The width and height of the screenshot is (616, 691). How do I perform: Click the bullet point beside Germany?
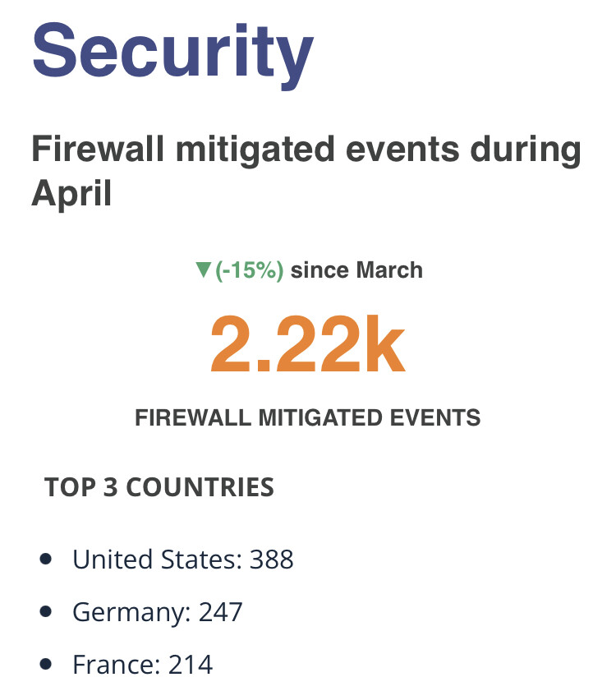47,611
